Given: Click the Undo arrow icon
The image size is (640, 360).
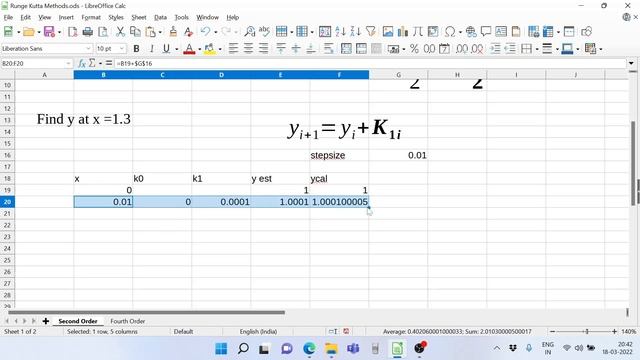Looking at the screenshot, I should (205, 31).
